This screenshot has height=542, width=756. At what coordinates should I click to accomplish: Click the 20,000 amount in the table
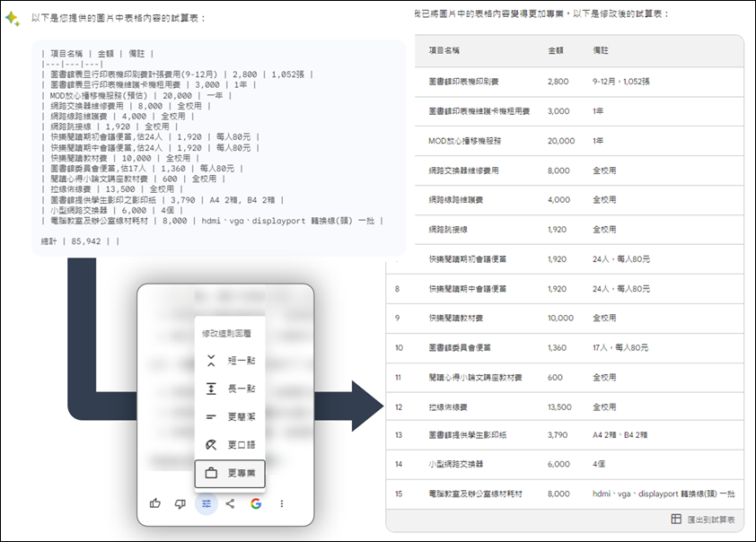click(x=561, y=141)
